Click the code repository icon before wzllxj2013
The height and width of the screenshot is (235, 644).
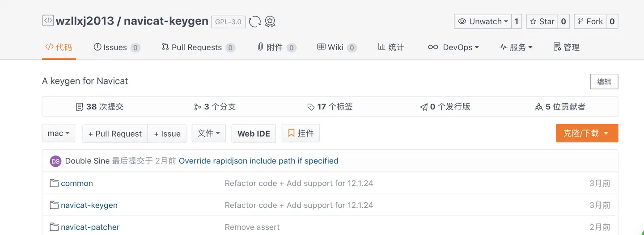click(x=48, y=21)
